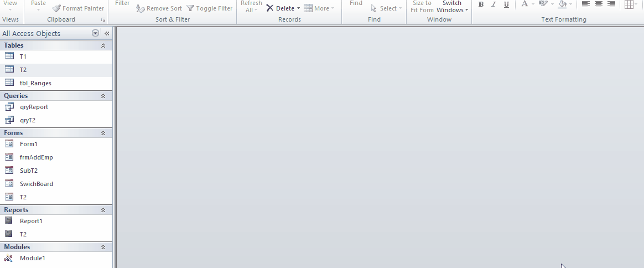Collapse the Modules group
The image size is (644, 268).
click(103, 247)
